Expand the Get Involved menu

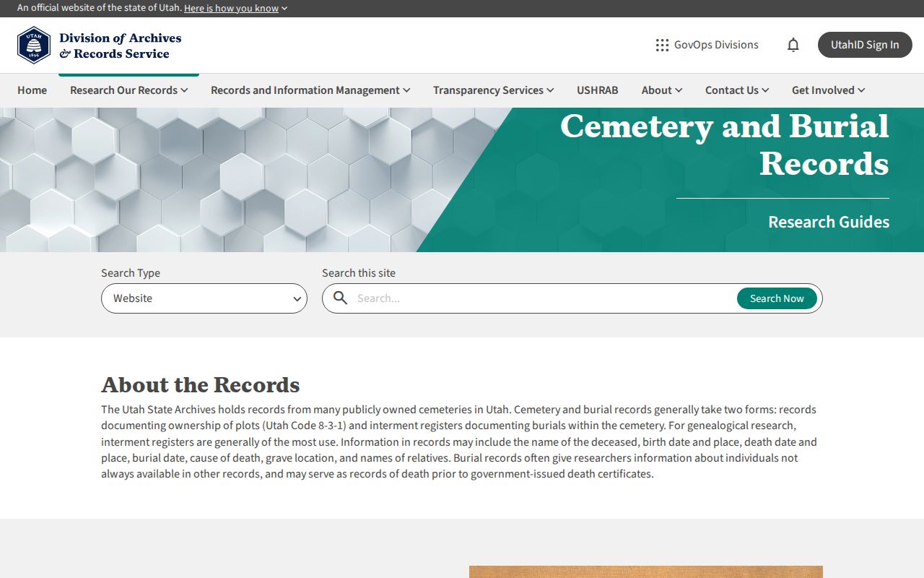[x=828, y=90]
